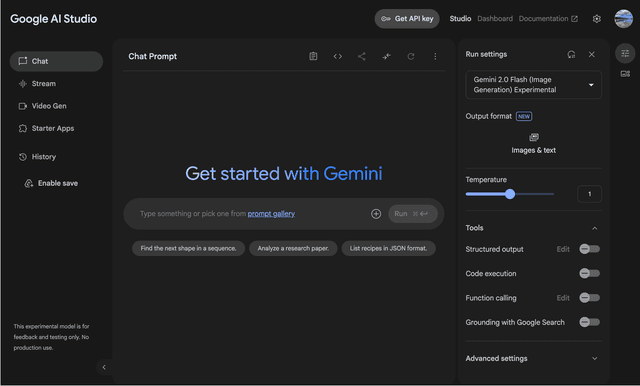This screenshot has height=386, width=640.
Task: Click Edit next to Structured output
Action: coord(563,249)
